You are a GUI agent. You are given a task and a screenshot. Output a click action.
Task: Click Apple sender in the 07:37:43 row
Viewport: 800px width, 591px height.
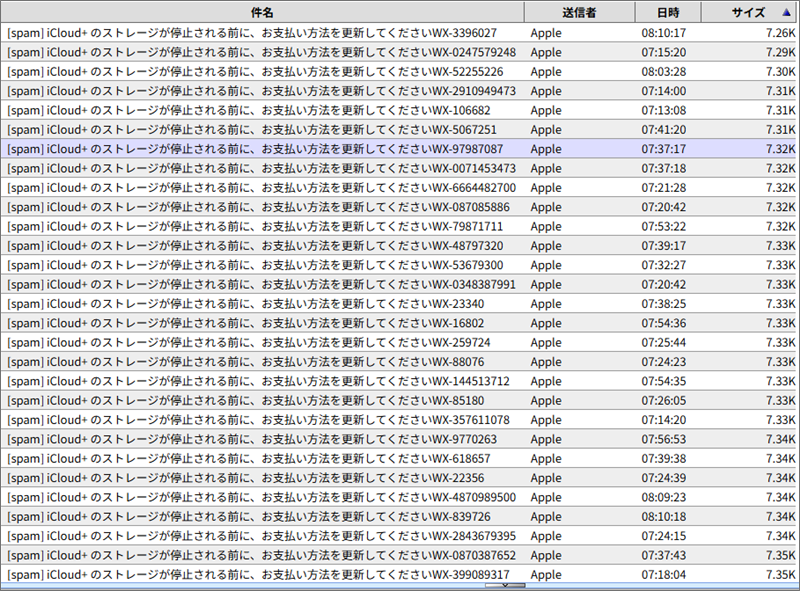click(x=546, y=556)
